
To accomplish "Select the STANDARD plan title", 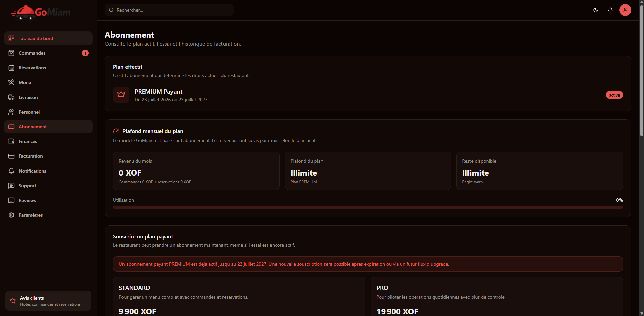I will click(134, 288).
